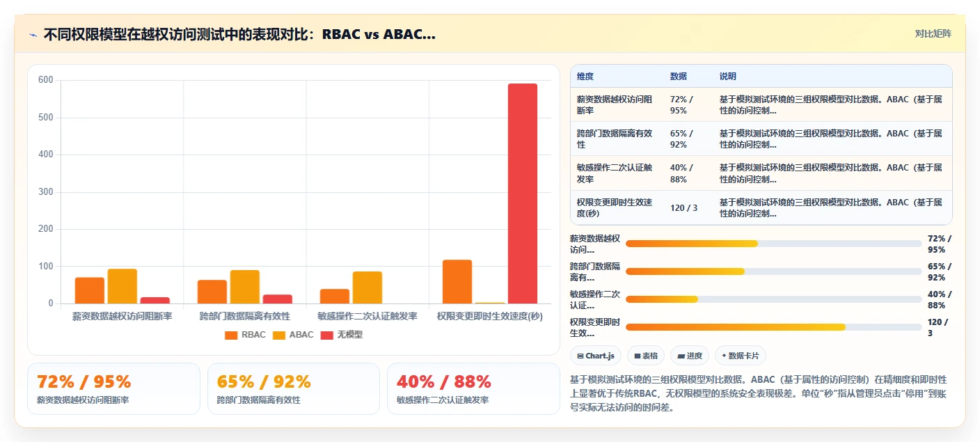Toggle the RBAC legend item

[x=245, y=335]
